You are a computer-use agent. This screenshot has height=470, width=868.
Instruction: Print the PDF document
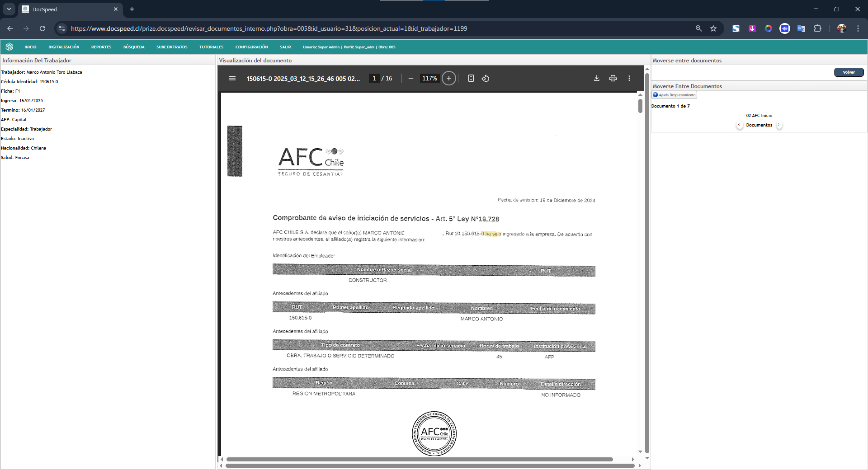(613, 78)
